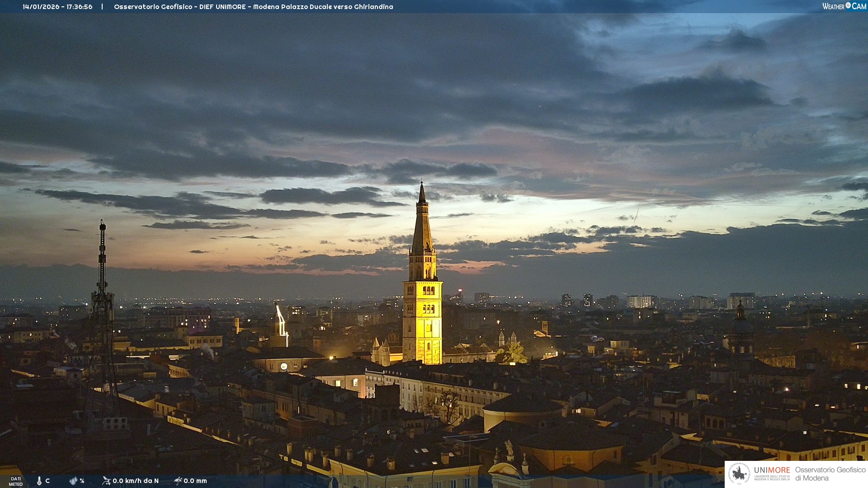Click the camera lens in the WeatherCam logo
Image resolution: width=868 pixels, height=488 pixels.
coord(848,5)
